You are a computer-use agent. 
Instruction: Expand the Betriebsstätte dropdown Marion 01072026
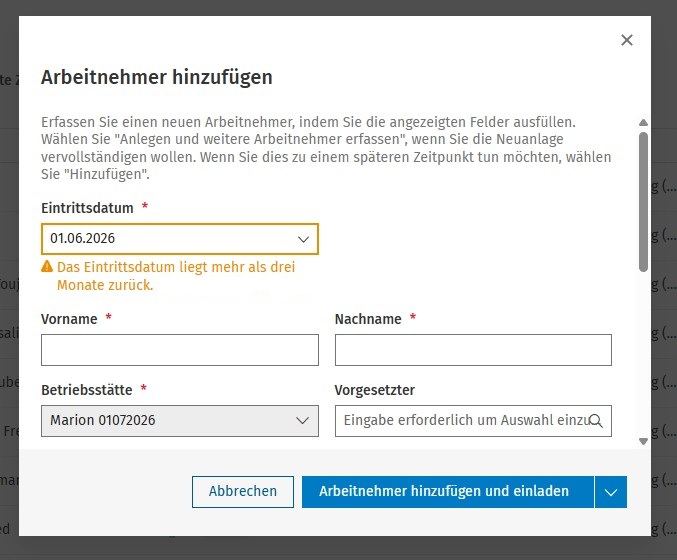[x=180, y=421]
